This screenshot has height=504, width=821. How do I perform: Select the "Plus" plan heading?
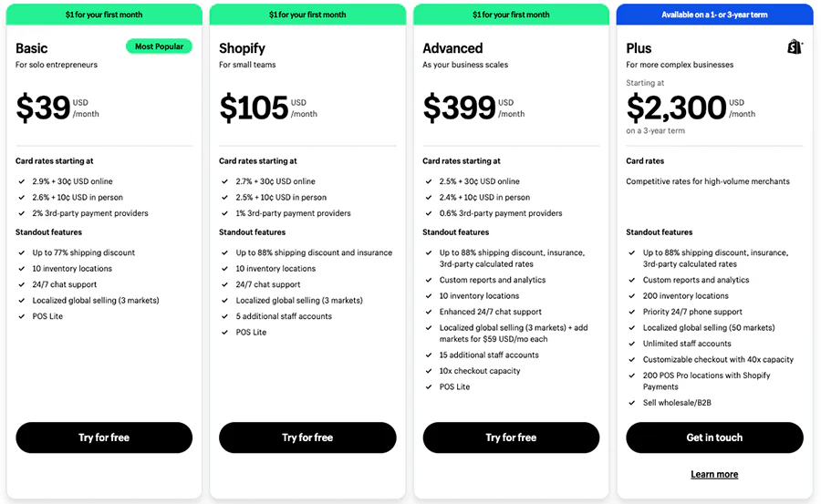(x=639, y=48)
